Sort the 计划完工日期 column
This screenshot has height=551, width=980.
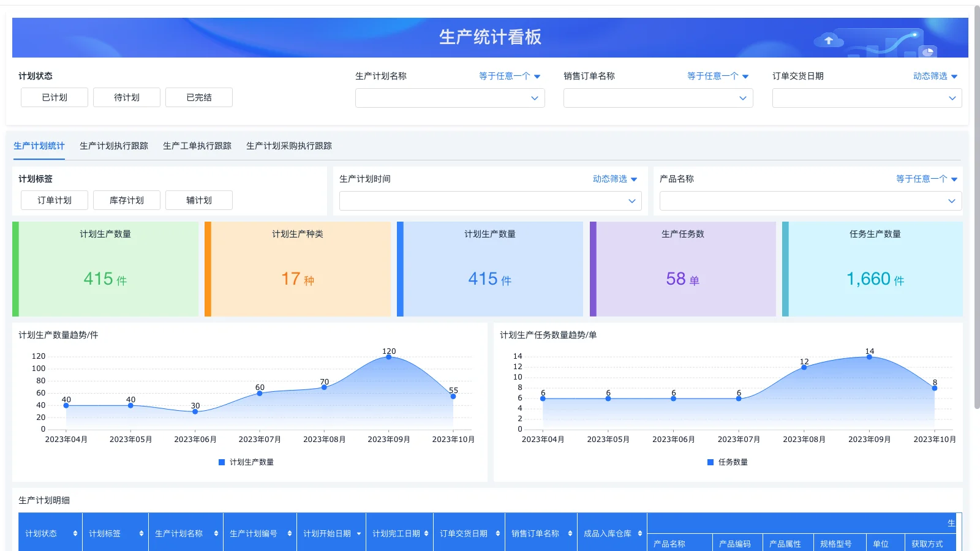tap(426, 533)
